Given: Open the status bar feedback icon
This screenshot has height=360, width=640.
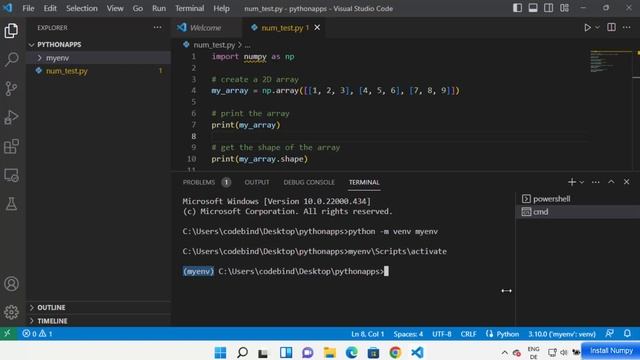Looking at the screenshot, I should [609, 333].
